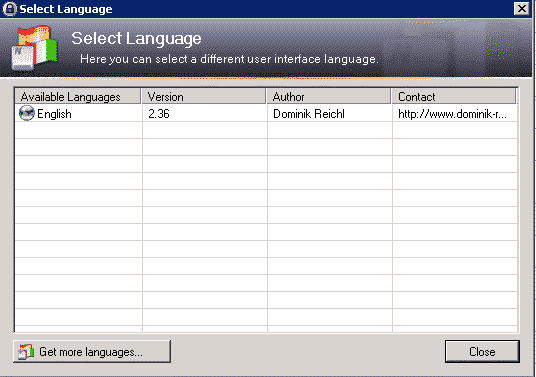Click the globe icon beside English

pyautogui.click(x=26, y=113)
